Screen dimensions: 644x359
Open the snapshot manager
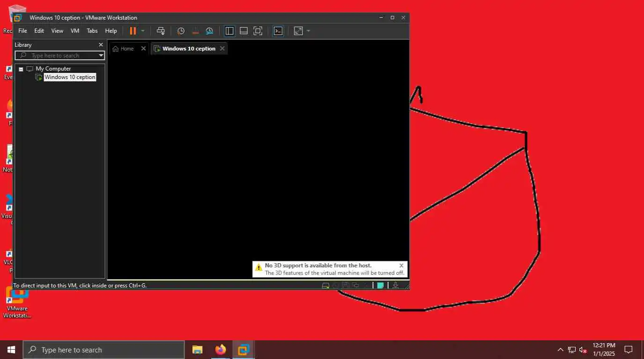pos(210,31)
